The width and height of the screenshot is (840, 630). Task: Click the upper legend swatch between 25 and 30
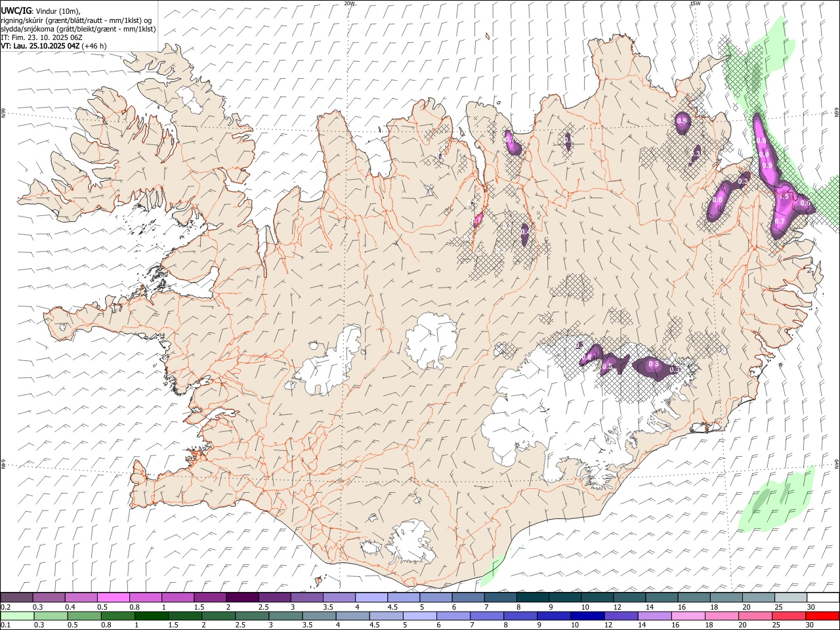click(x=791, y=598)
